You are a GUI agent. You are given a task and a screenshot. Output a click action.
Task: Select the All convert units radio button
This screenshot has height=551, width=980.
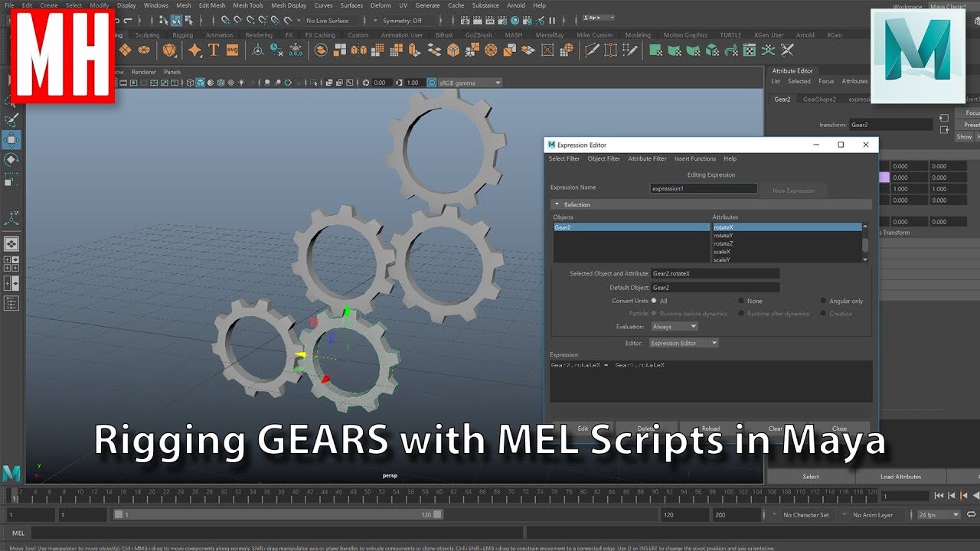pyautogui.click(x=654, y=301)
